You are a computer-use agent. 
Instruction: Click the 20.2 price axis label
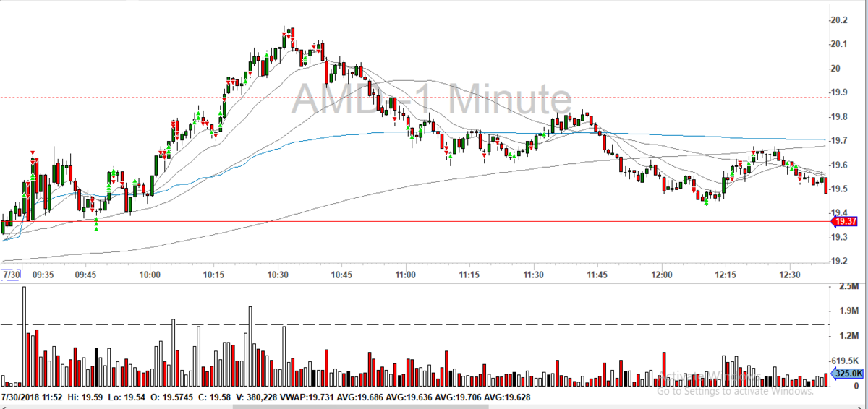[x=841, y=20]
